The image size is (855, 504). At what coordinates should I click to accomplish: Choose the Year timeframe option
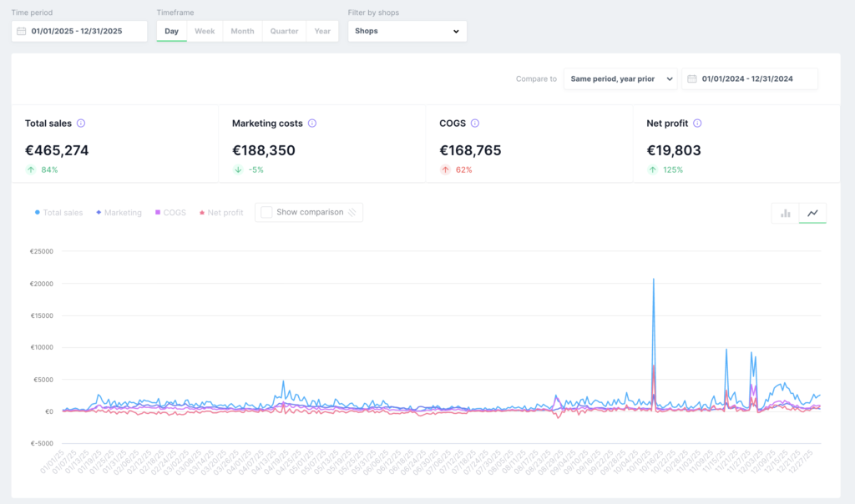(x=322, y=31)
